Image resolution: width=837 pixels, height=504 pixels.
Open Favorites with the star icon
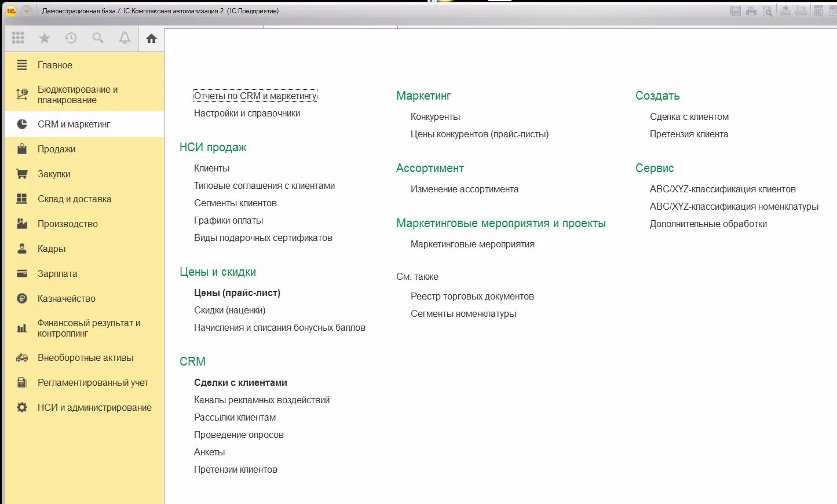(45, 38)
